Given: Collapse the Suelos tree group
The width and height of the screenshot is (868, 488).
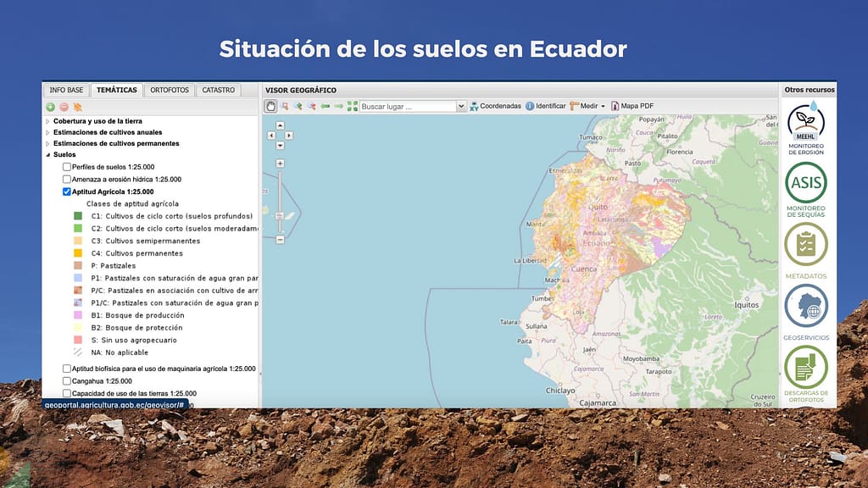Looking at the screenshot, I should [47, 155].
